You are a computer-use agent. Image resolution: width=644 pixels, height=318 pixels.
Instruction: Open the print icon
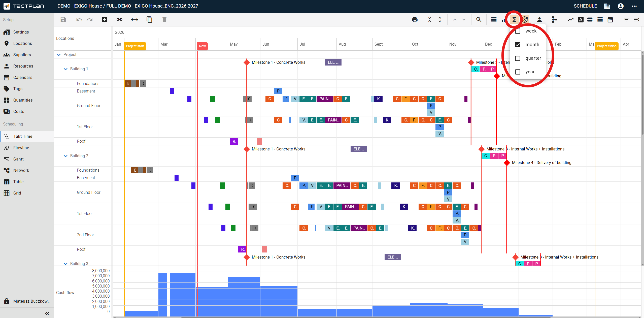click(x=415, y=20)
